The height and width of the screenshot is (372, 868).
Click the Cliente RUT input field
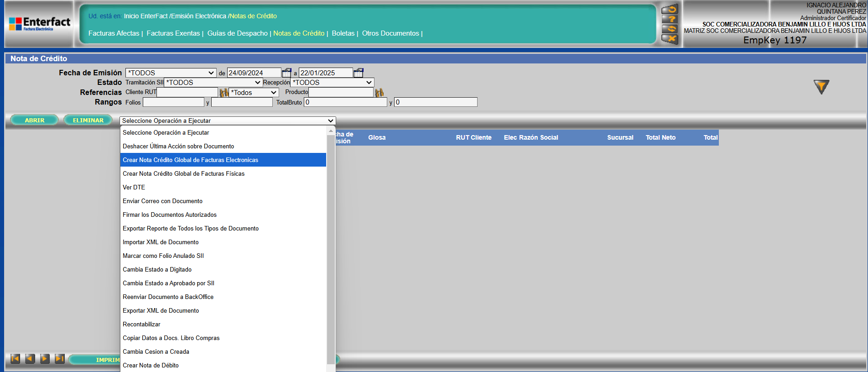187,92
